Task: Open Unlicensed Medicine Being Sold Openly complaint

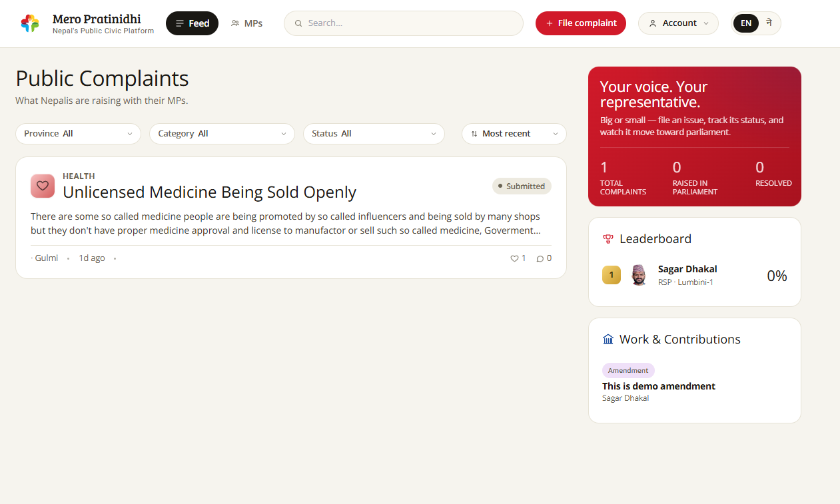Action: [209, 192]
